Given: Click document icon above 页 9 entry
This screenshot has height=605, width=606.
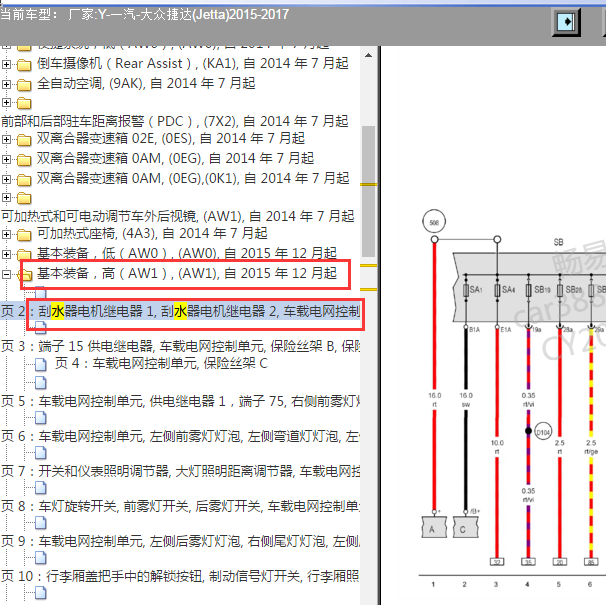Looking at the screenshot, I should pyautogui.click(x=41, y=523).
